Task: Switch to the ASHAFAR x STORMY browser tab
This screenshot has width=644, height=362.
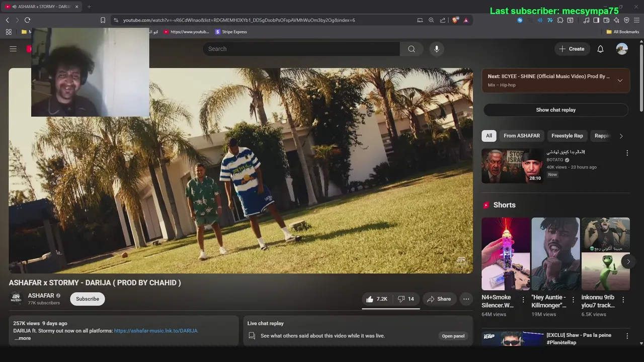Action: (x=42, y=7)
